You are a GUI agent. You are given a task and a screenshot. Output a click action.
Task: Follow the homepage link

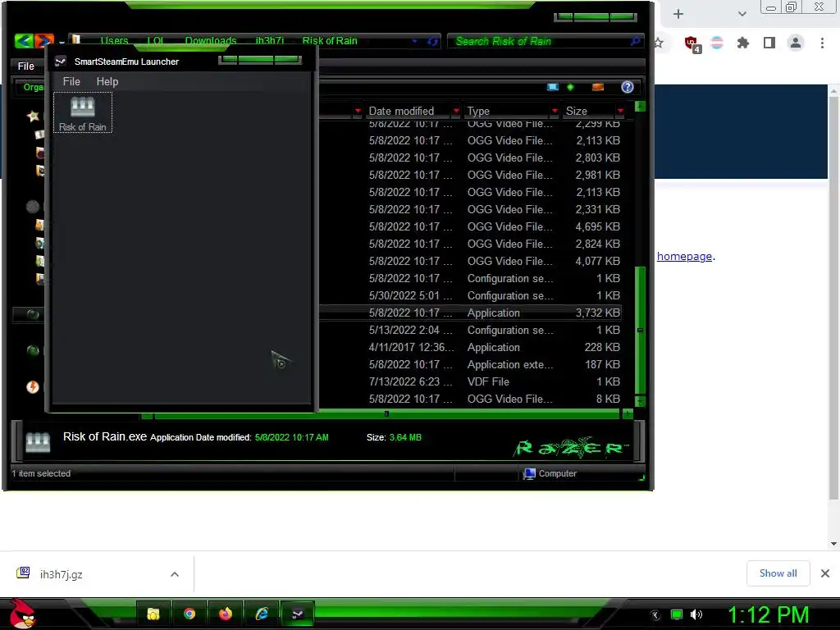(684, 256)
